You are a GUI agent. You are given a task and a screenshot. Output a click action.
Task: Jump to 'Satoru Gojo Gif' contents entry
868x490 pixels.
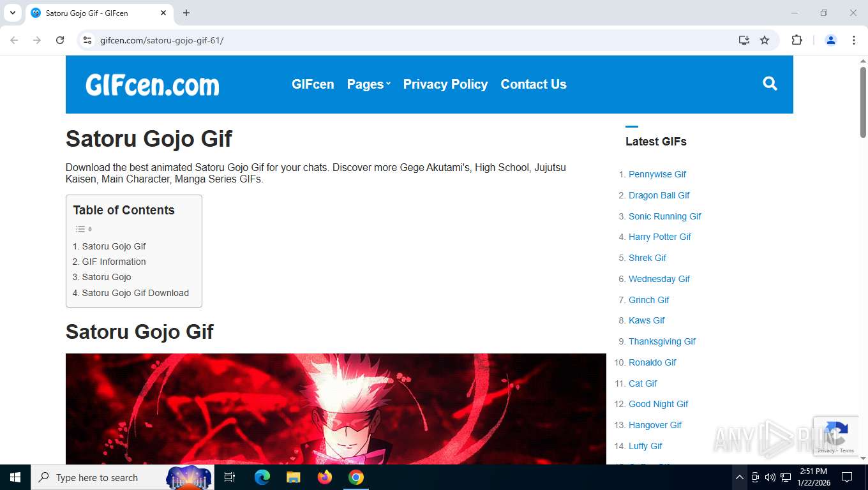point(114,246)
